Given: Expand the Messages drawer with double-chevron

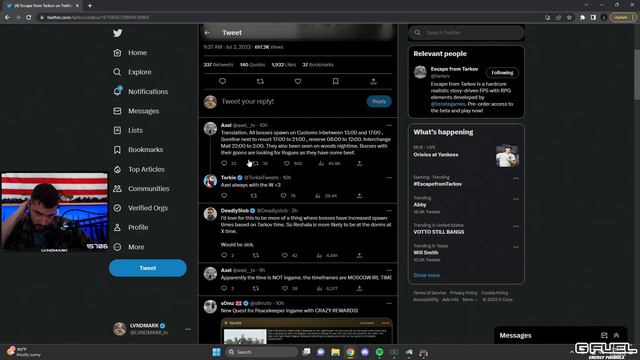Looking at the screenshot, I should pos(617,336).
